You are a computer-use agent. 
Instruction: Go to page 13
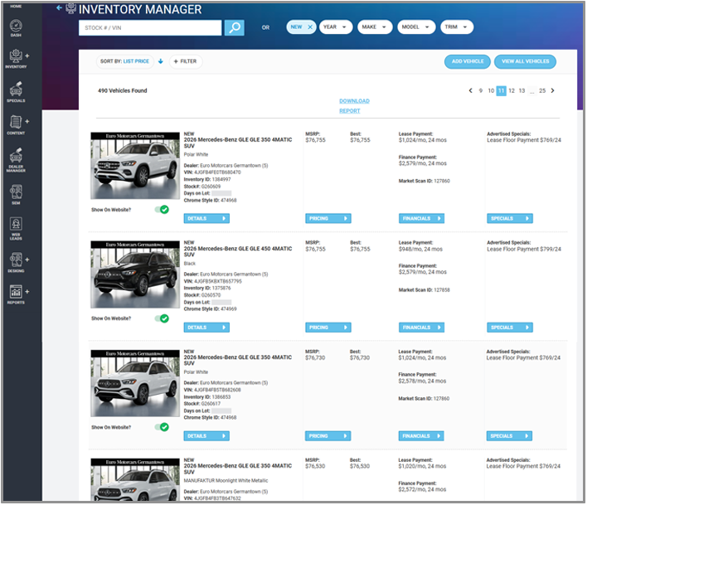[x=522, y=90]
